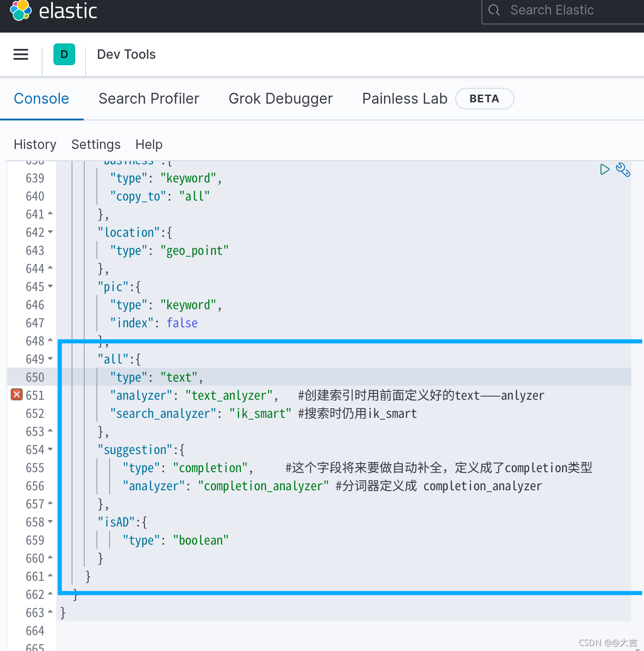The image size is (644, 651).
Task: Click the green D space avatar
Action: (64, 54)
